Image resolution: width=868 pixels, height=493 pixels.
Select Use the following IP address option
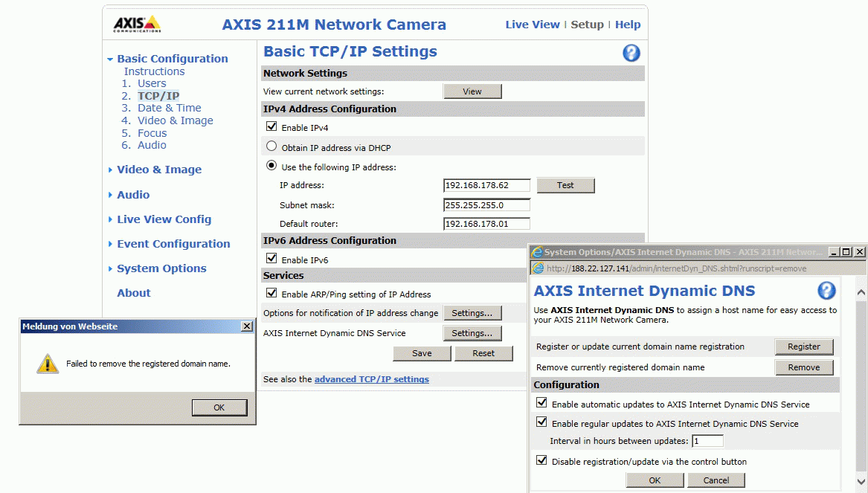click(x=271, y=165)
